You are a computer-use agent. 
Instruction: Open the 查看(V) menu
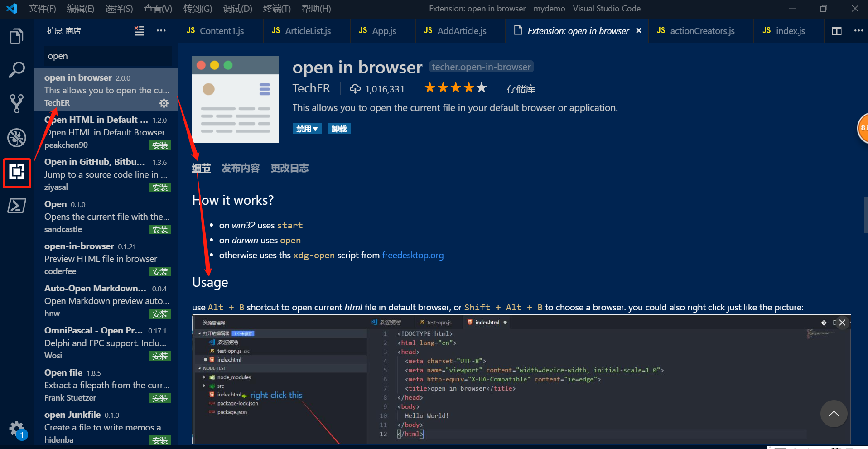pyautogui.click(x=158, y=9)
